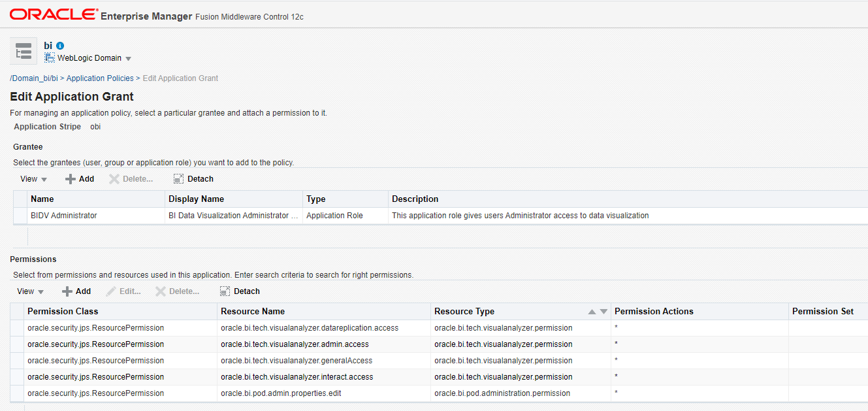Detach the Grantee table
Screen dimensions: 868x411
coord(194,179)
